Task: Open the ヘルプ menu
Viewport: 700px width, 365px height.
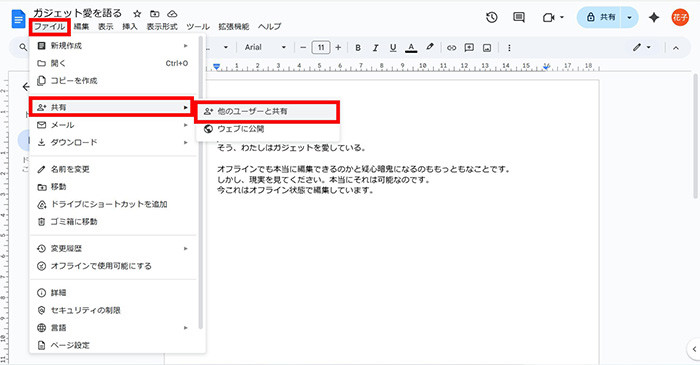Action: pyautogui.click(x=269, y=27)
